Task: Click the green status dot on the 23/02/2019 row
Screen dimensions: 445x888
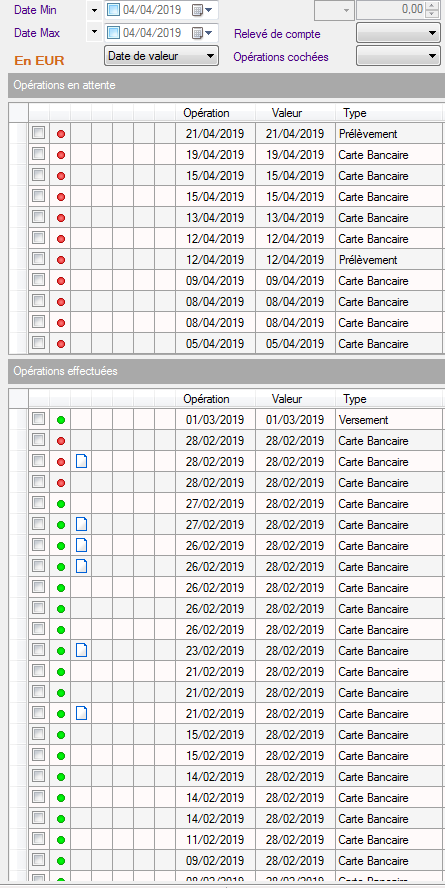Action: pyautogui.click(x=61, y=651)
